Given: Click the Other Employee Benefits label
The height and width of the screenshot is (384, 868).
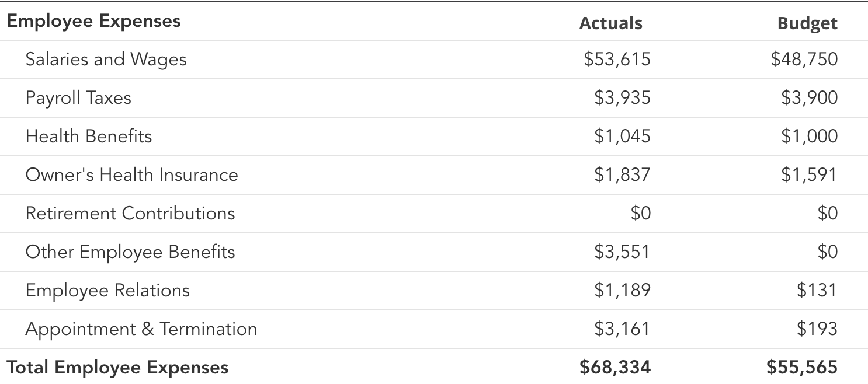Looking at the screenshot, I should click(130, 252).
